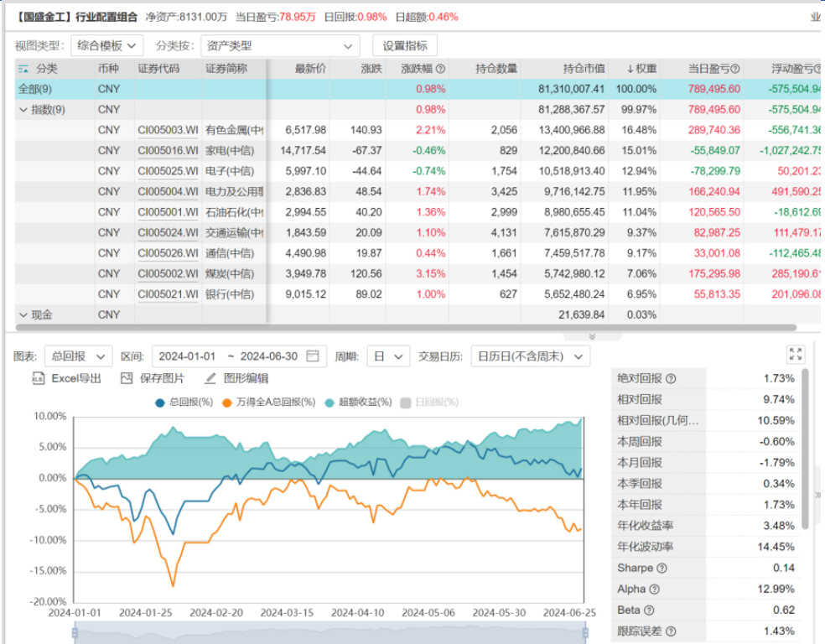This screenshot has height=644, width=825.
Task: Click the Excel导出 export icon
Action: (x=38, y=379)
